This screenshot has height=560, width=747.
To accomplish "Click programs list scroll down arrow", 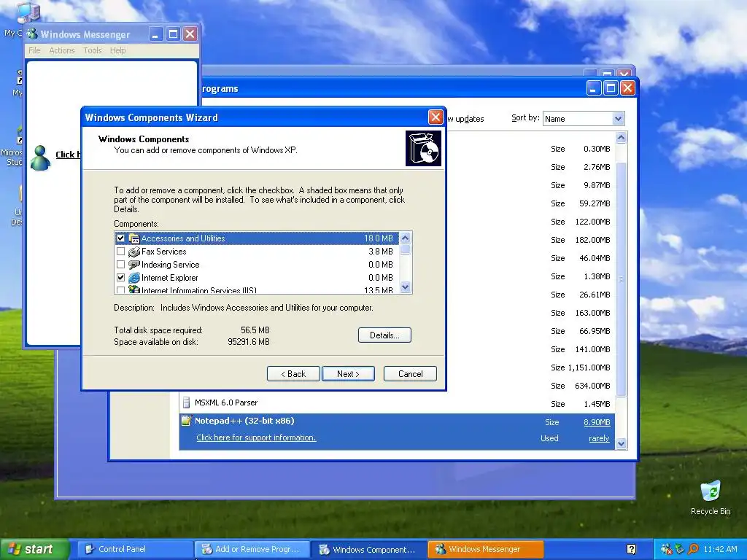I will 621,444.
